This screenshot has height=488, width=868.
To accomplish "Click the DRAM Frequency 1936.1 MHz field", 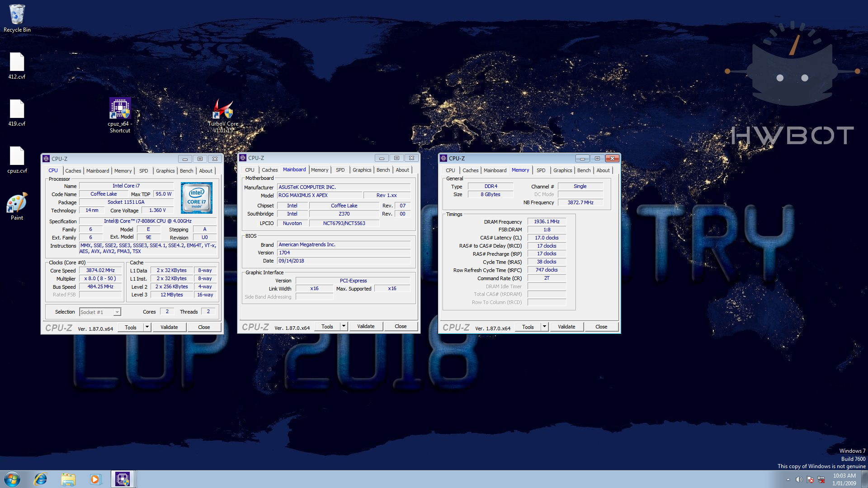I will (547, 221).
